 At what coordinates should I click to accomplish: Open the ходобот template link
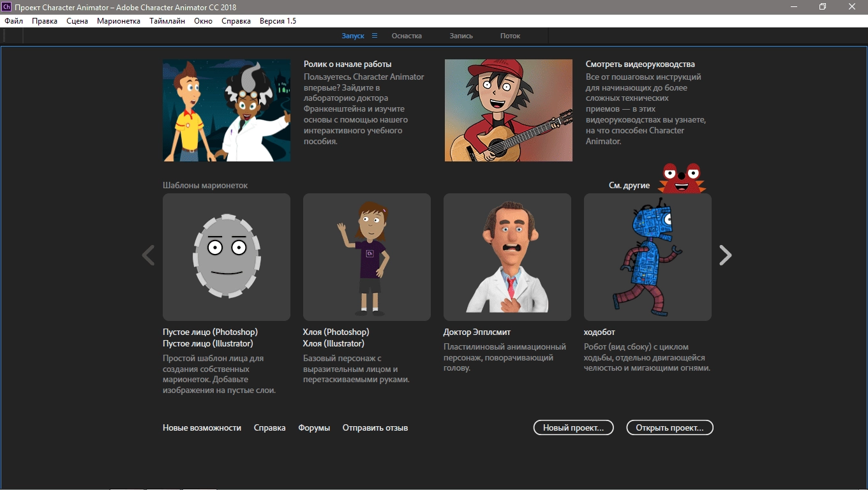pyautogui.click(x=599, y=332)
